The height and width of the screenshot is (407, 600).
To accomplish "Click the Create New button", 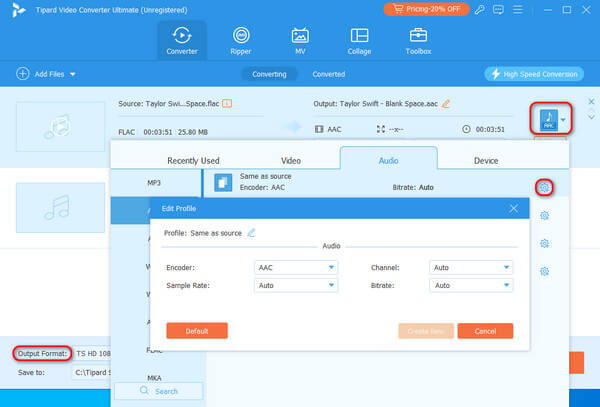I will coord(426,331).
